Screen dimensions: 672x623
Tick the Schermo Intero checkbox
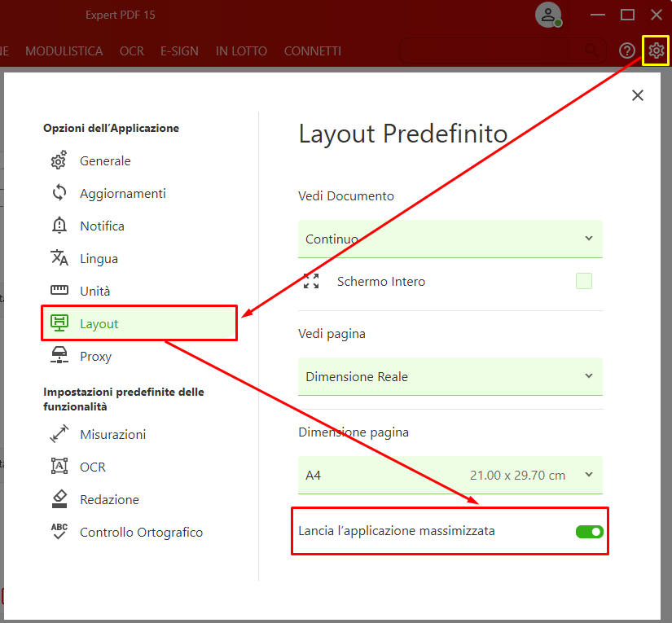(584, 281)
